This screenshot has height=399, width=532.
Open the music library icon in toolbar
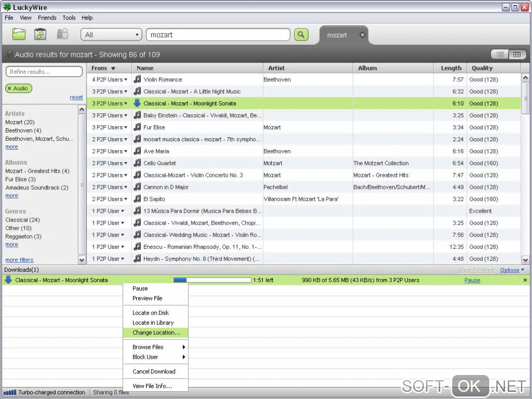point(40,34)
